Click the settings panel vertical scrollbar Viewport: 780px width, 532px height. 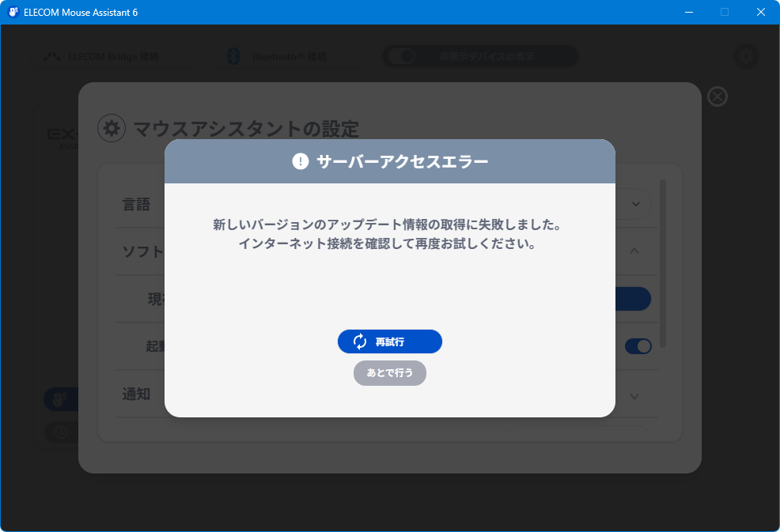[x=663, y=263]
